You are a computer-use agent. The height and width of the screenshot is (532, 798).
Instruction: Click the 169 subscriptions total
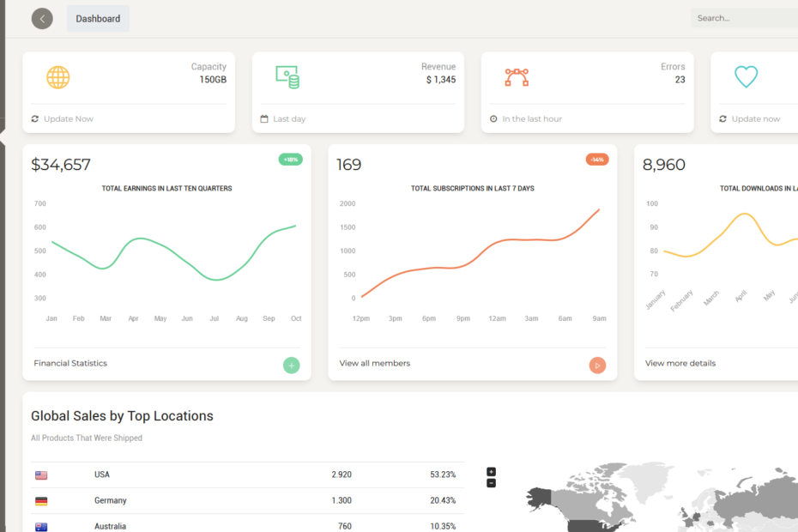(348, 165)
